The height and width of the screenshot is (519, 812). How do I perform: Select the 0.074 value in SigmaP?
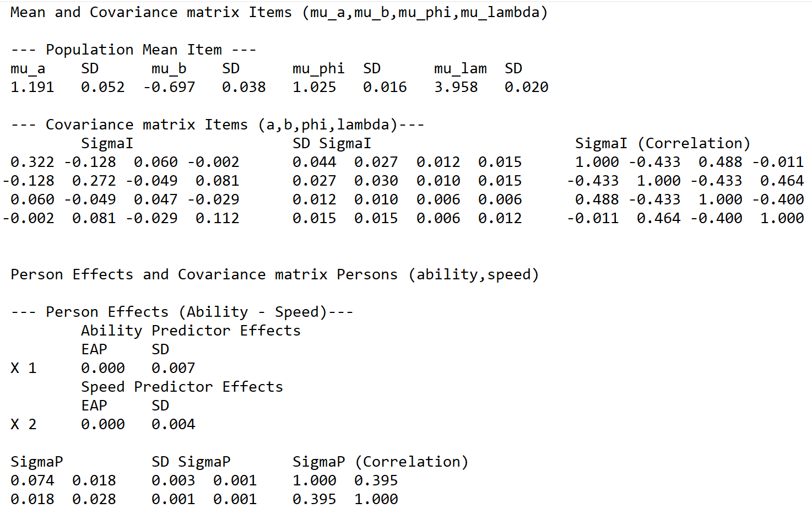33,480
